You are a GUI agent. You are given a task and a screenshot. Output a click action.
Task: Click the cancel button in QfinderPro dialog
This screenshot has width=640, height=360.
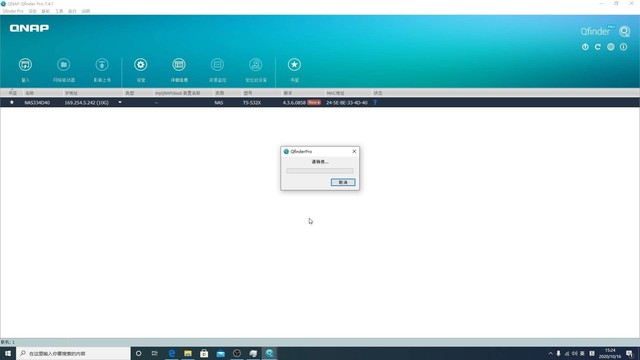(343, 182)
